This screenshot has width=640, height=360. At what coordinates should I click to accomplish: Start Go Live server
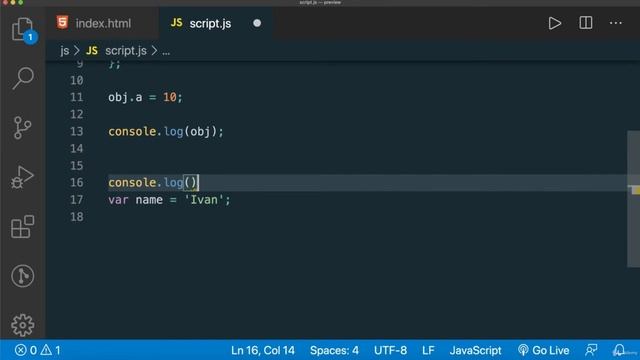(543, 350)
